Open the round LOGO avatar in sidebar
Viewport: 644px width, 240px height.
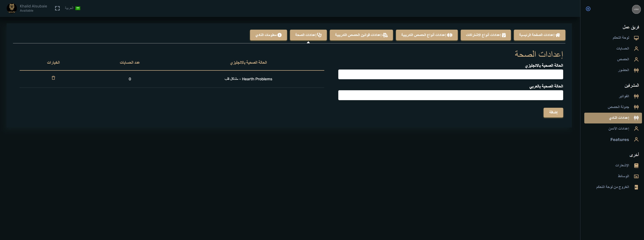(x=636, y=9)
